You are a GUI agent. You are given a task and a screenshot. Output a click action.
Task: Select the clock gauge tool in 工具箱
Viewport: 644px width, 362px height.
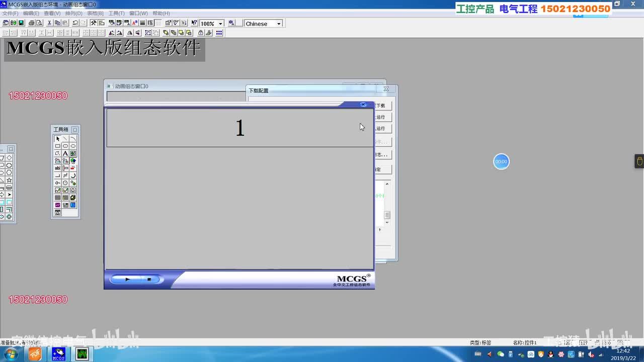coord(65,183)
